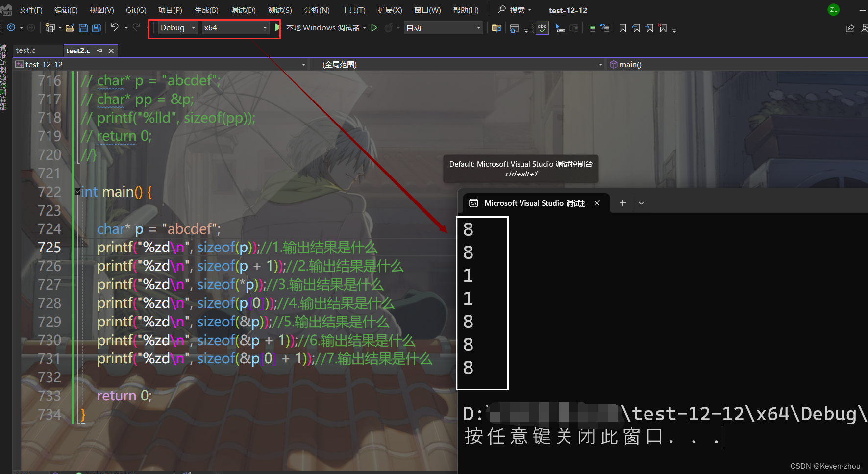Toggle the abc spell checker icon
The height and width of the screenshot is (474, 868).
tap(542, 28)
